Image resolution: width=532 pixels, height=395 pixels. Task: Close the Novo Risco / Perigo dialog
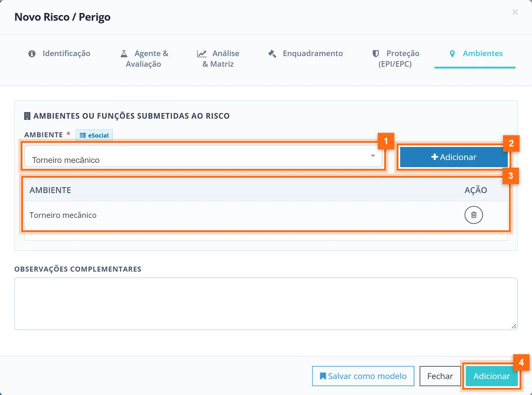[515, 12]
